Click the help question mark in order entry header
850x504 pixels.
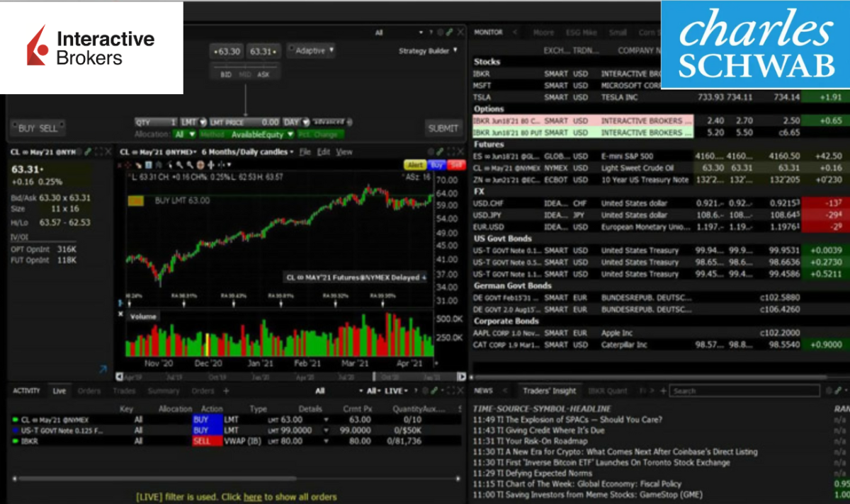(431, 33)
